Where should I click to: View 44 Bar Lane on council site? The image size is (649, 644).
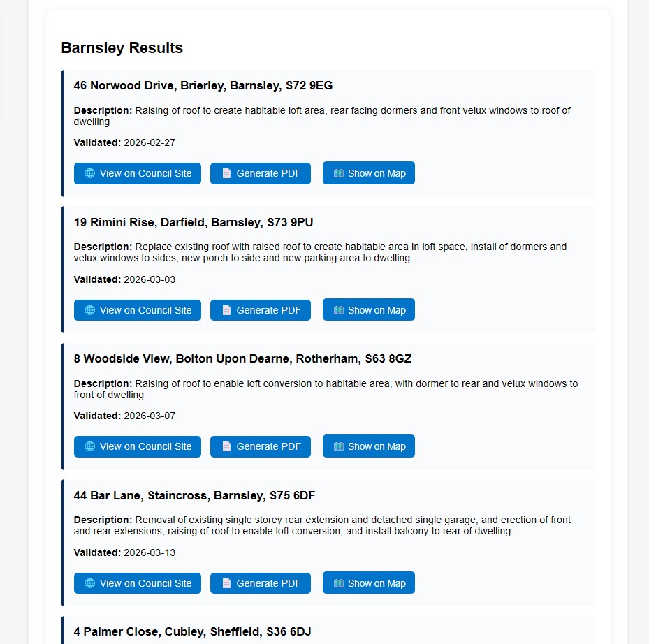(137, 583)
